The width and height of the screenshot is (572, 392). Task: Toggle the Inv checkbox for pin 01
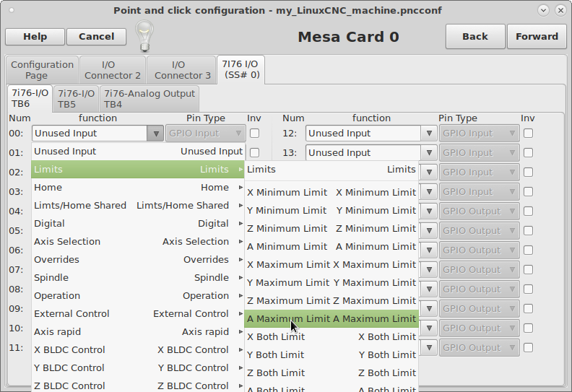(255, 153)
